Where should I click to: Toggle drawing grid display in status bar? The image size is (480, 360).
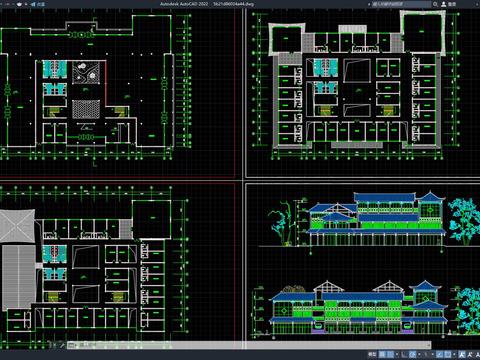pyautogui.click(x=382, y=354)
